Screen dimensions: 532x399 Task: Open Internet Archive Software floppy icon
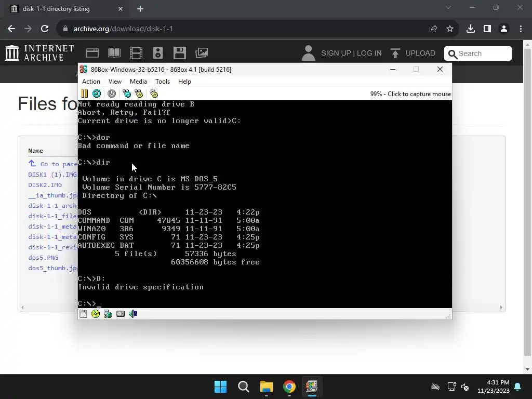point(179,53)
